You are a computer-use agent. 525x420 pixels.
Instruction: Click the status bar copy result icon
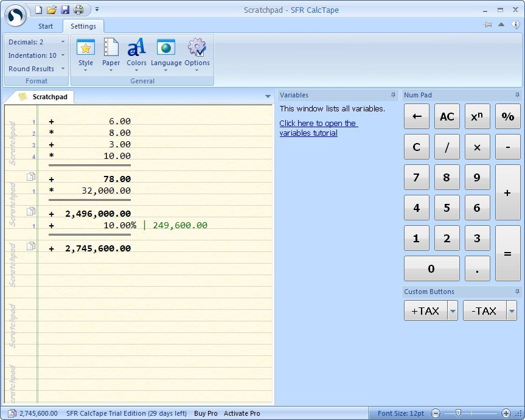tap(12, 413)
